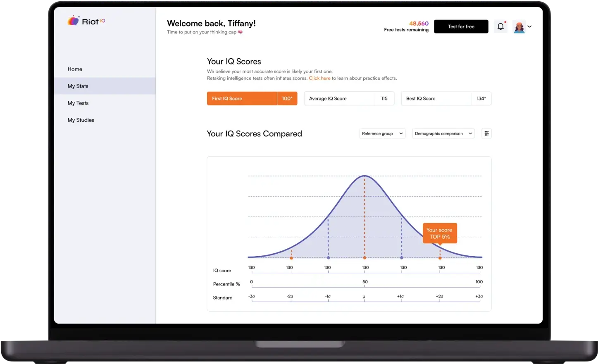Follow the 'Click here' practice effects link
Image resolution: width=598 pixels, height=364 pixels.
319,78
